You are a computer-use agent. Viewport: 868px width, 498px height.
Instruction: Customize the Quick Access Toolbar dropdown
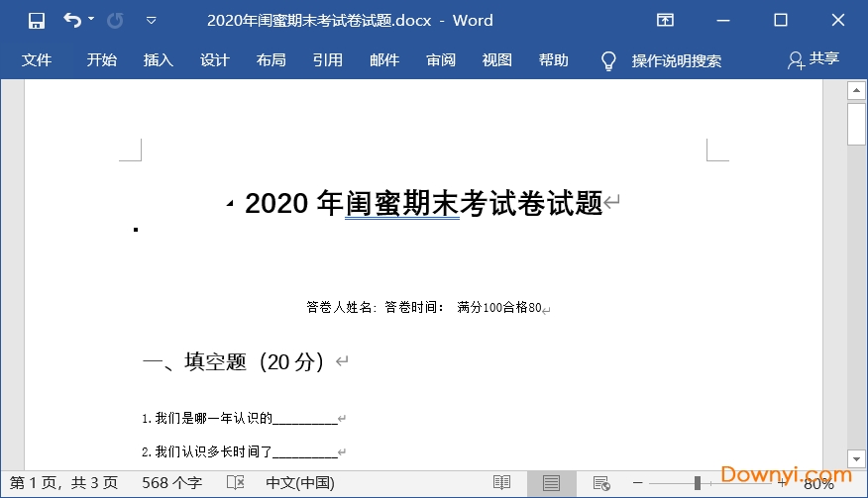tap(151, 21)
